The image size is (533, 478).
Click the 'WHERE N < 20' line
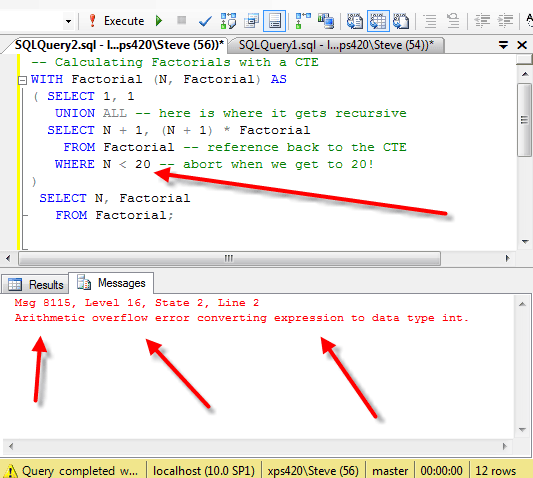click(102, 164)
